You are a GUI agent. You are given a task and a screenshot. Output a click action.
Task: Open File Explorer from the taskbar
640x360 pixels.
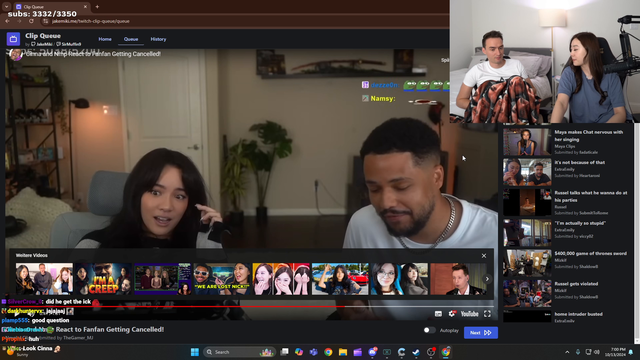coord(343,352)
